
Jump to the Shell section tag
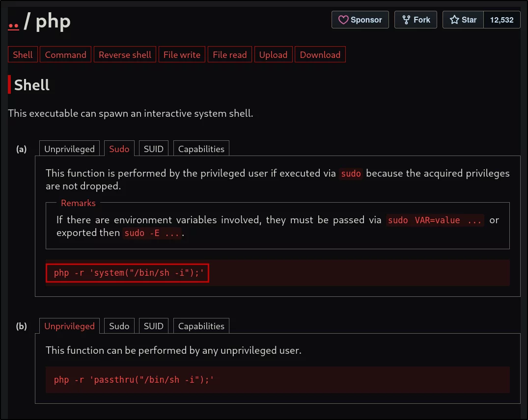click(x=23, y=54)
